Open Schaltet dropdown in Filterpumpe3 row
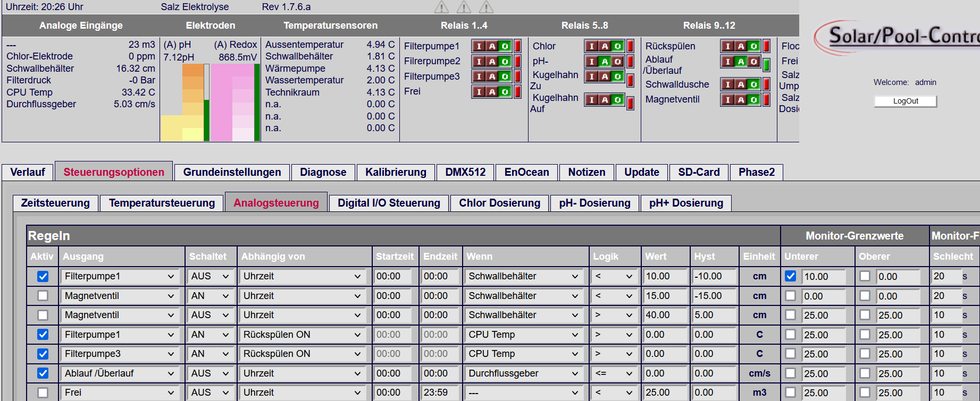980x401 pixels. pos(210,354)
